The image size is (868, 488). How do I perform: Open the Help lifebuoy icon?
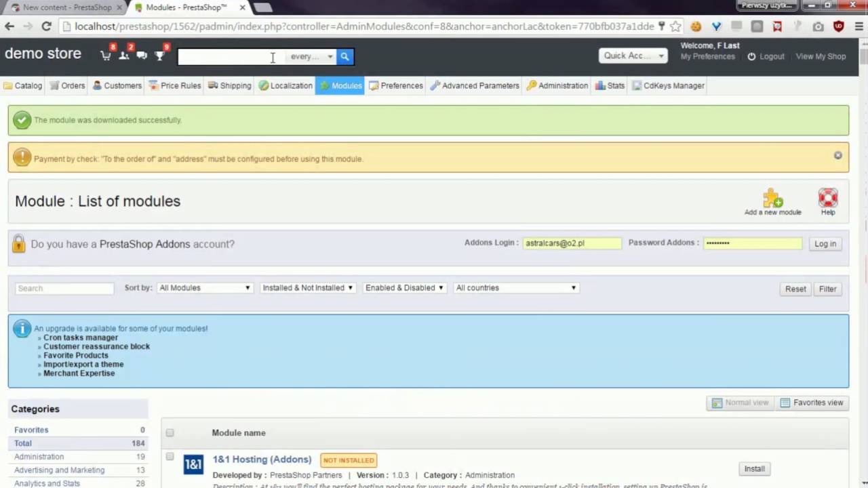828,198
